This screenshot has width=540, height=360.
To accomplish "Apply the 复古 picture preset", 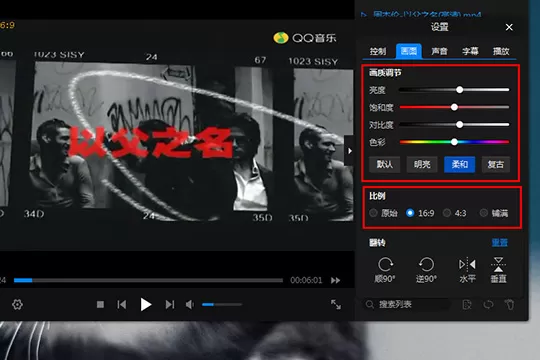I will tap(496, 164).
